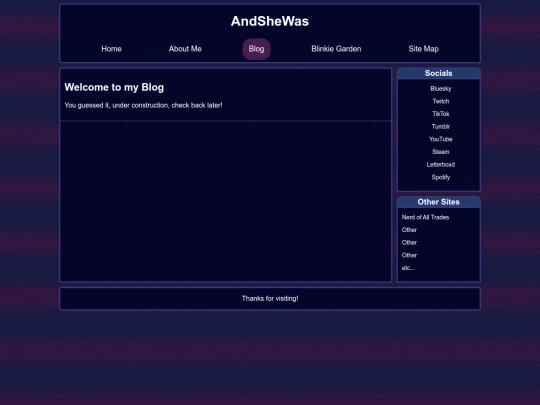Open the TikTok social link
The image size is (540, 405).
[x=440, y=114]
